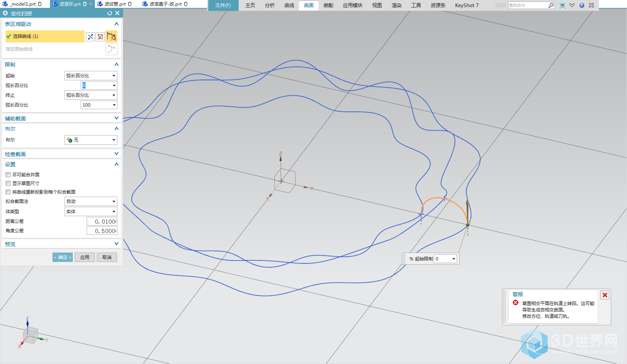Click the reverse direction icon beside 选择曲线
This screenshot has width=627, height=364.
pos(90,36)
